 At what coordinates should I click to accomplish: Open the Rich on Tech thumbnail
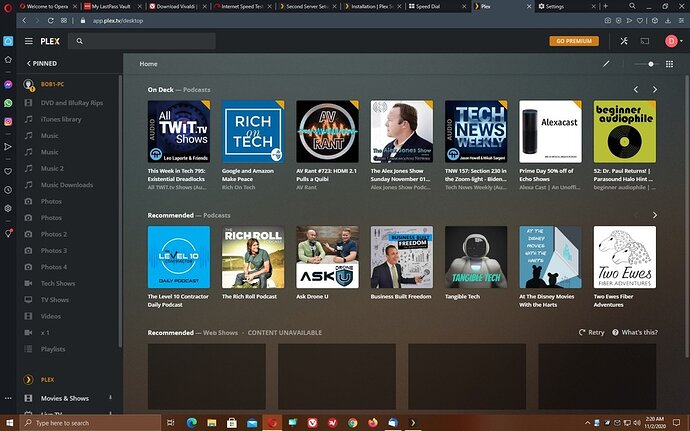click(x=253, y=131)
